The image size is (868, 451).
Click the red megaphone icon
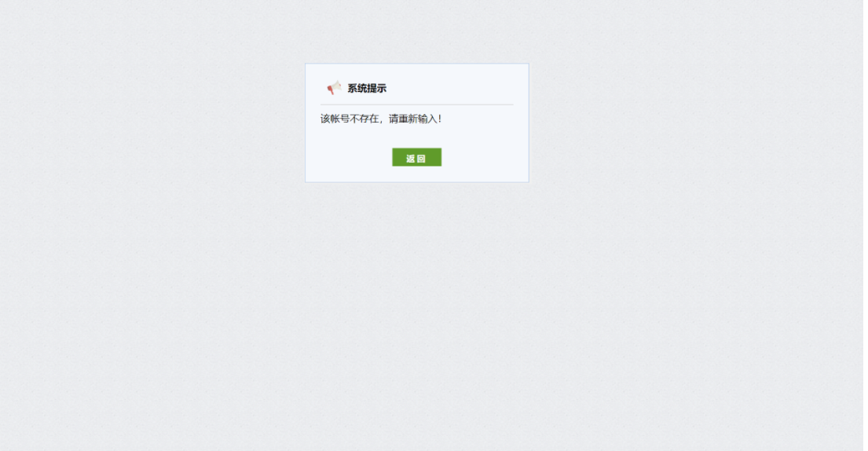tap(335, 87)
